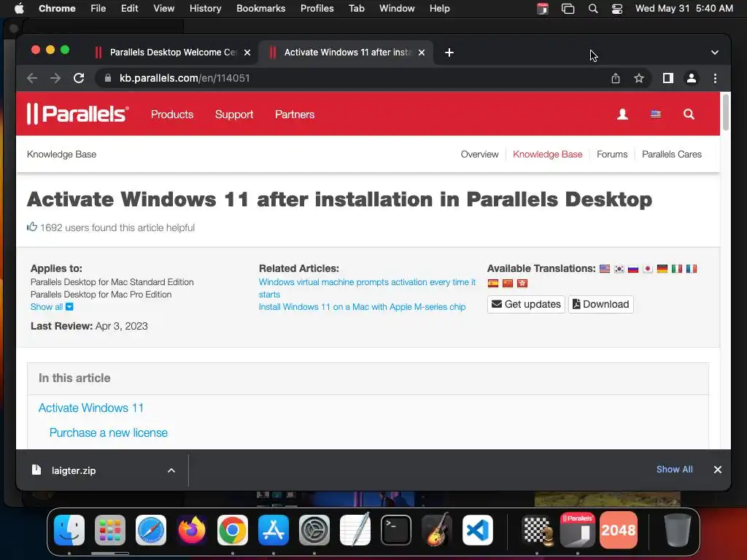Open Chrome side panel

pyautogui.click(x=668, y=78)
